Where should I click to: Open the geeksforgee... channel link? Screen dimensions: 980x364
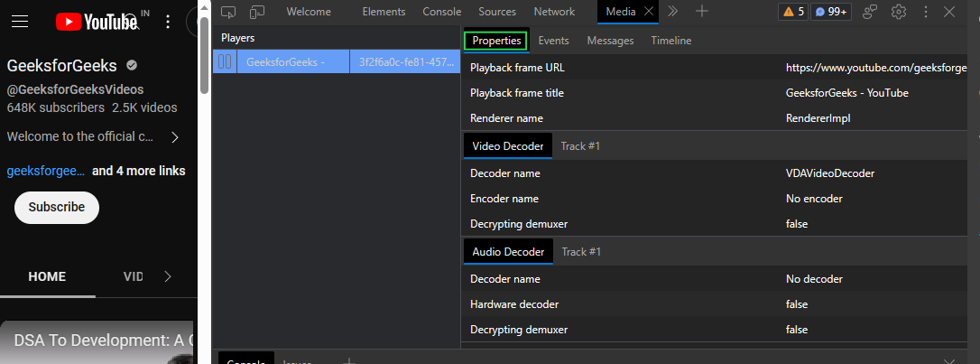pyautogui.click(x=46, y=171)
